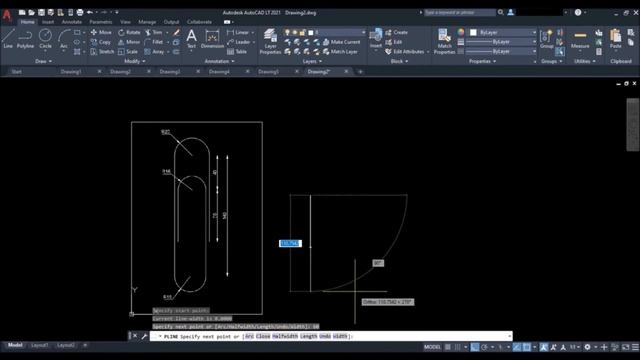Click Edit Attributes button
The width and height of the screenshot is (640, 360).
point(405,52)
